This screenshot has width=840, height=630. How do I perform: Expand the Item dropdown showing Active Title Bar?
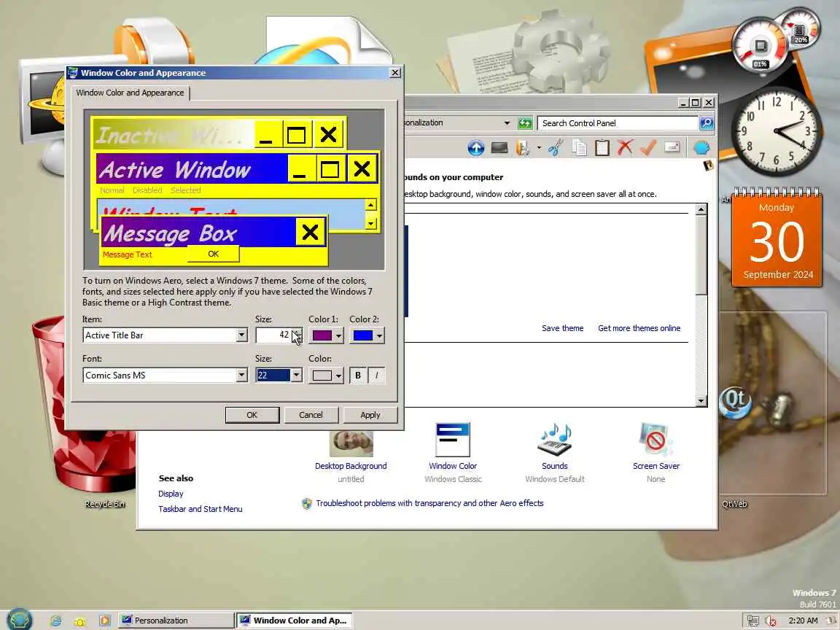coord(241,335)
